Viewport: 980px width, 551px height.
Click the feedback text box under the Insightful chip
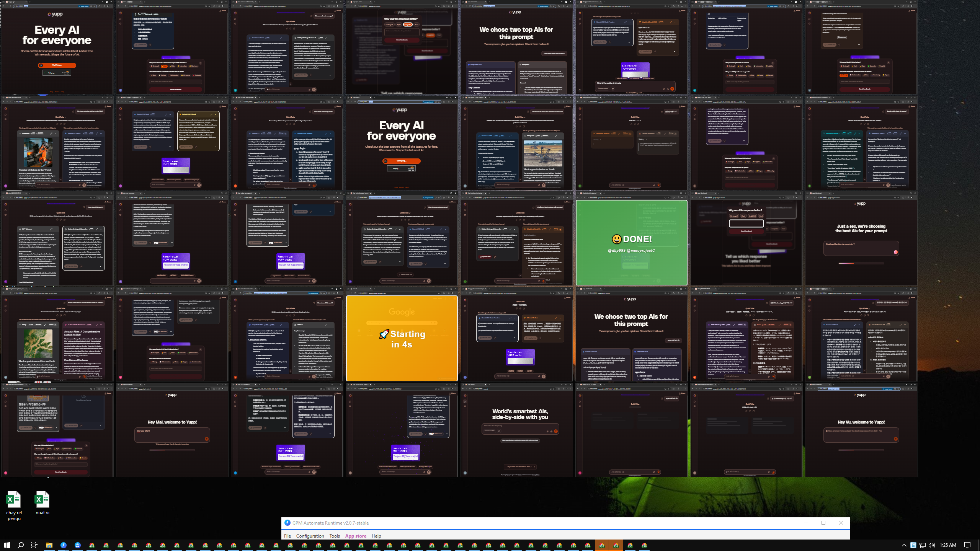point(402,32)
